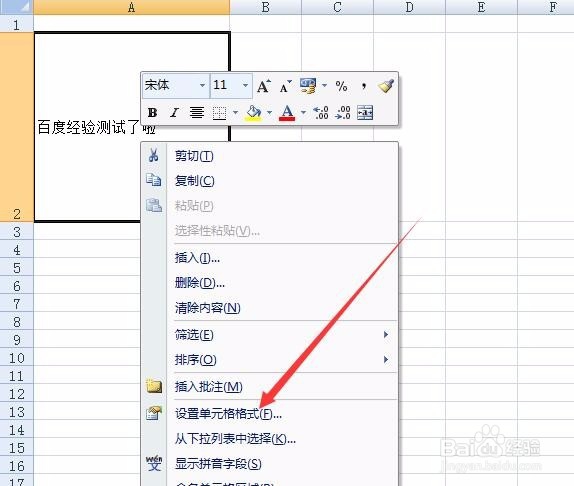Screen dimensions: 574x486
Task: Click insert comment icon in menu
Action: coord(154,386)
